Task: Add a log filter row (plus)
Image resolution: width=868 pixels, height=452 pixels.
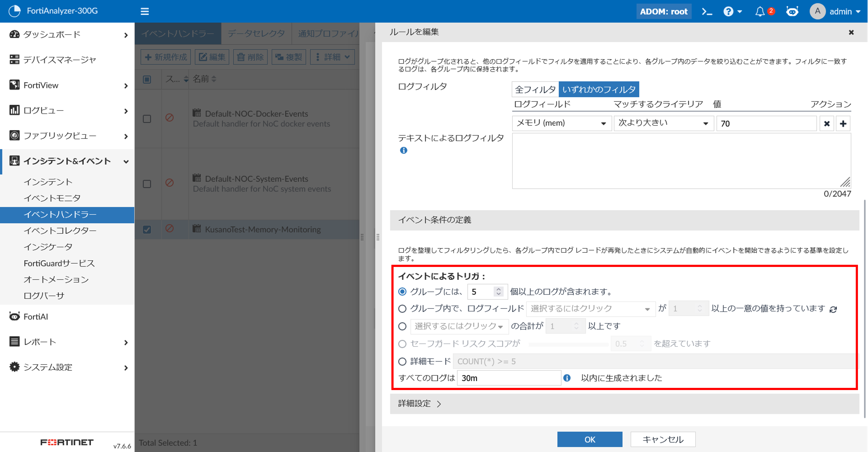Action: (843, 124)
